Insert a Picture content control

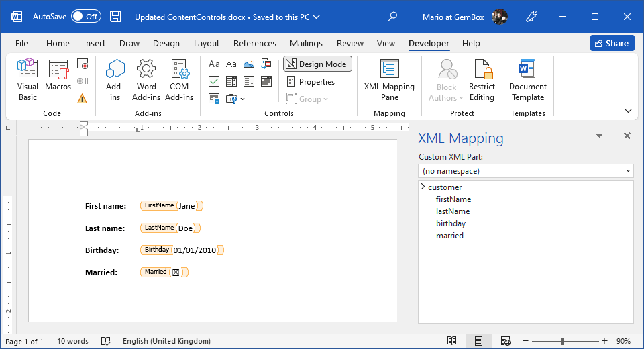[249, 64]
